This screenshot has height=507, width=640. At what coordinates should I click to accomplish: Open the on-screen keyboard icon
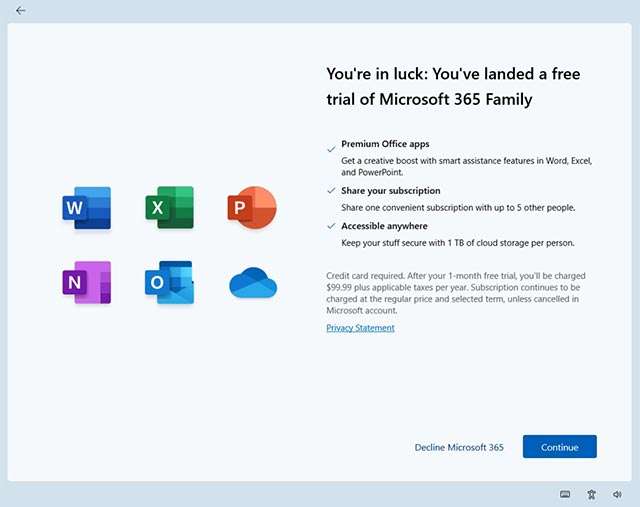(565, 494)
